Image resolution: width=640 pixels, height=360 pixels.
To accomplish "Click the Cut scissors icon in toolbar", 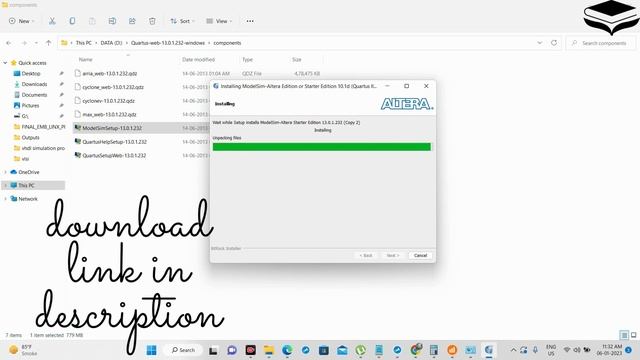I will pyautogui.click(x=52, y=21).
